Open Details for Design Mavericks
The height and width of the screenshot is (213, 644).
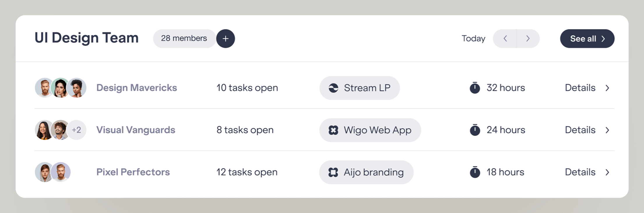[580, 88]
